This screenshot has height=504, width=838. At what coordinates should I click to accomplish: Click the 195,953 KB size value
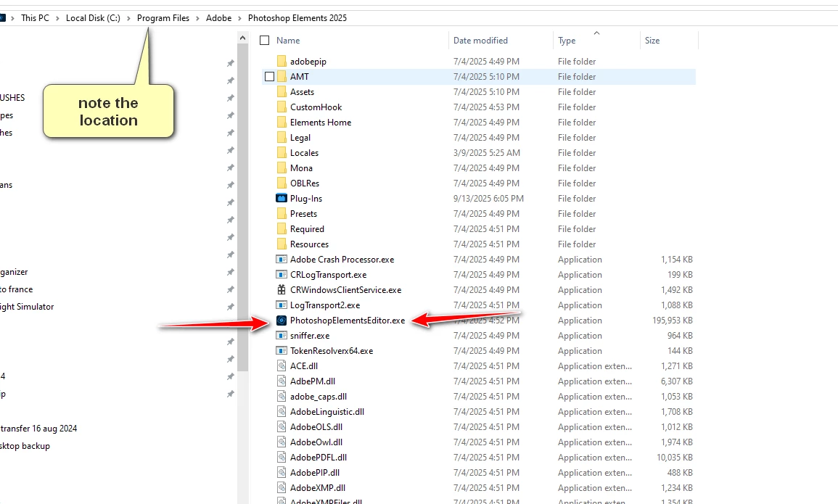tap(673, 321)
